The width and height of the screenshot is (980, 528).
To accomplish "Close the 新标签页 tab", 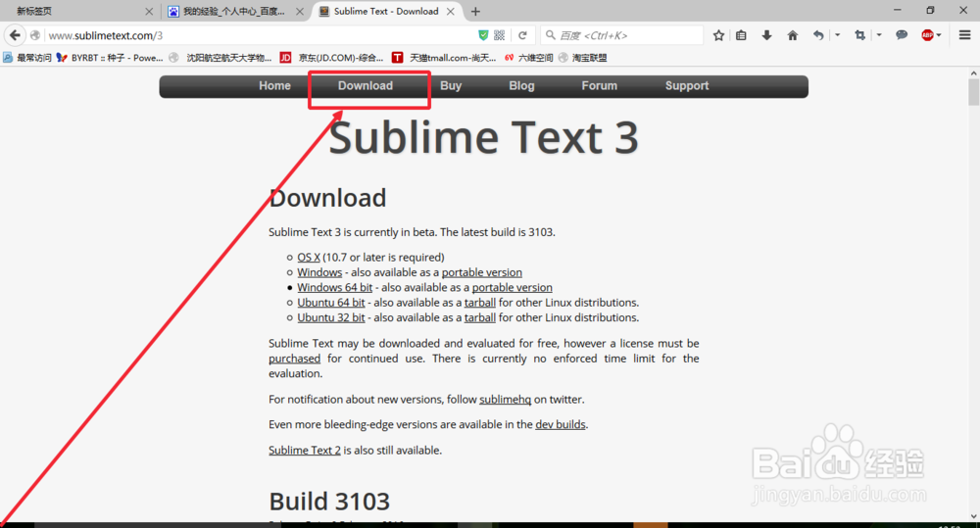I will (149, 11).
